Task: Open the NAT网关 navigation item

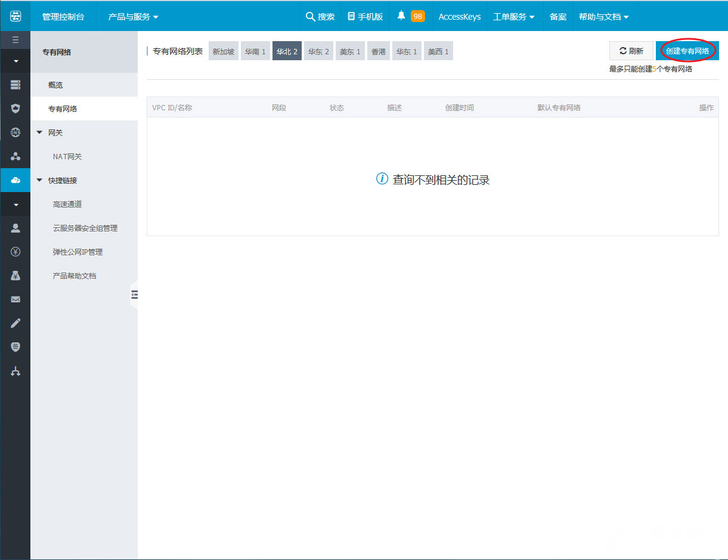Action: click(x=67, y=156)
